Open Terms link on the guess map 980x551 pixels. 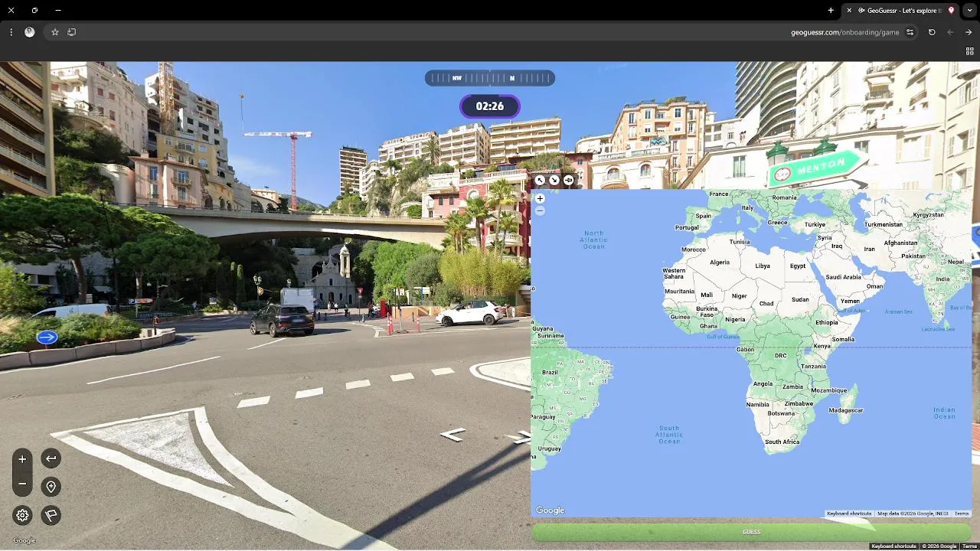[962, 514]
